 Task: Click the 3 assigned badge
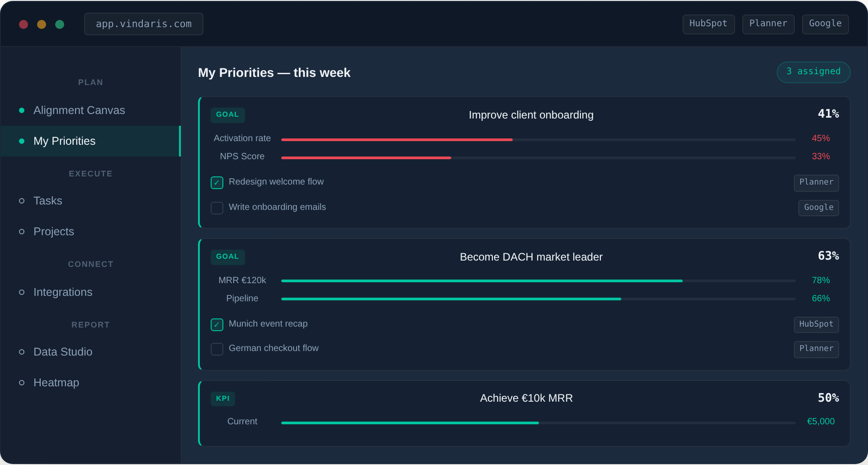[x=813, y=72]
